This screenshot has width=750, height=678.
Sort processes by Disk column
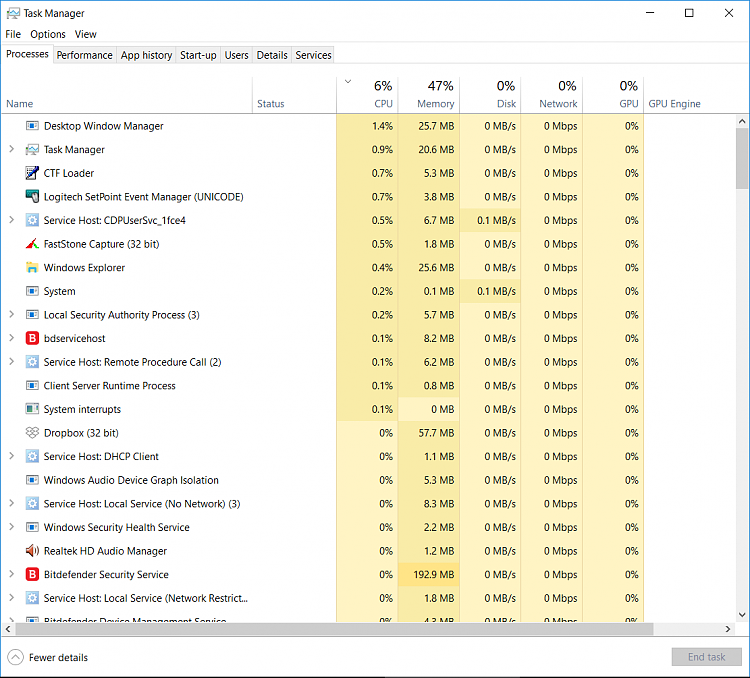[x=490, y=95]
